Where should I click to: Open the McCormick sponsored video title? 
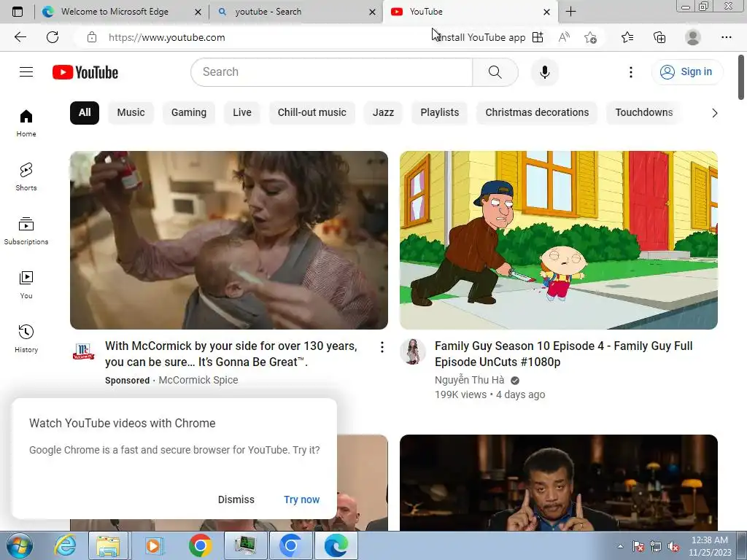[x=231, y=354]
